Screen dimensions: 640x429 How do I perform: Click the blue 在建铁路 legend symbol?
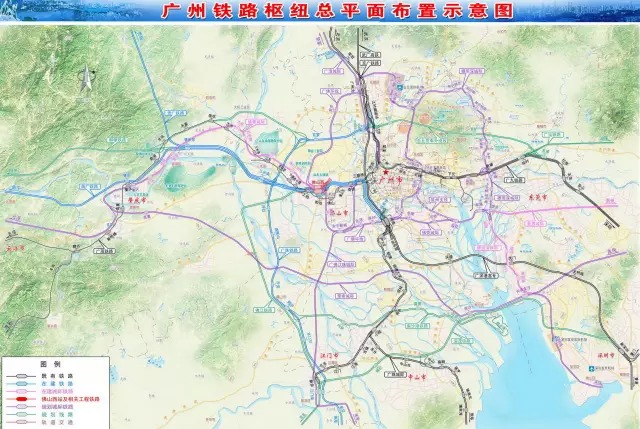pyautogui.click(x=19, y=383)
